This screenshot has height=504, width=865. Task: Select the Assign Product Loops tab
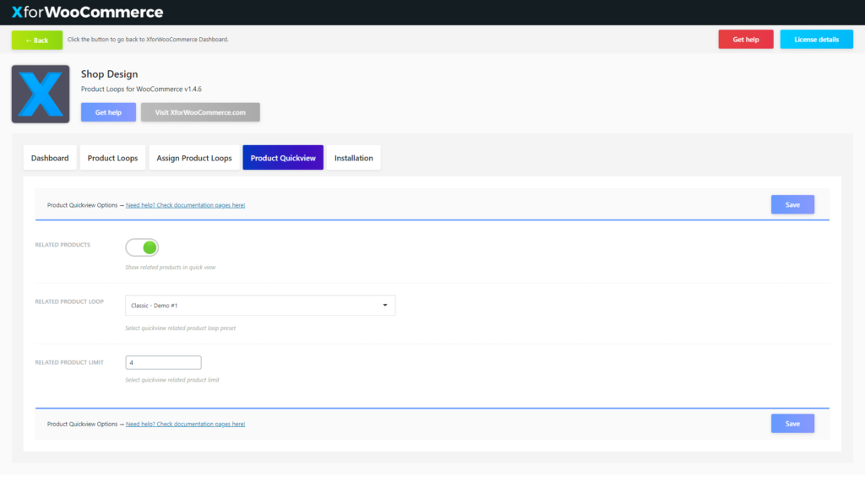pos(194,158)
